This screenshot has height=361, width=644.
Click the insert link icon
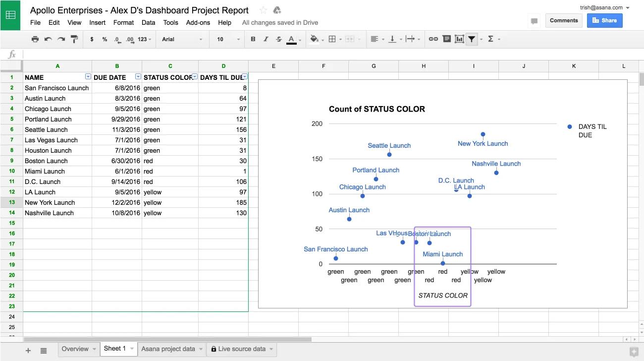coord(433,39)
